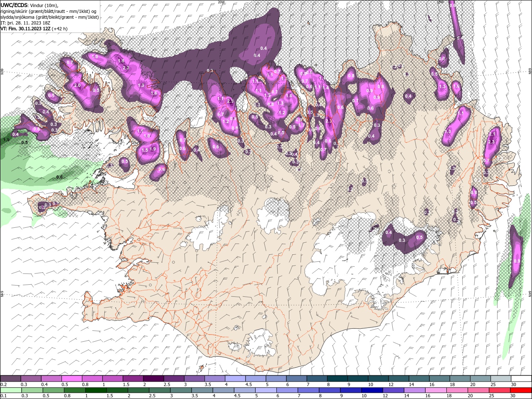This screenshot has width=532, height=399.
Task: Click the bright red 30 swatch ending the rain legend row
Action: click(x=522, y=390)
